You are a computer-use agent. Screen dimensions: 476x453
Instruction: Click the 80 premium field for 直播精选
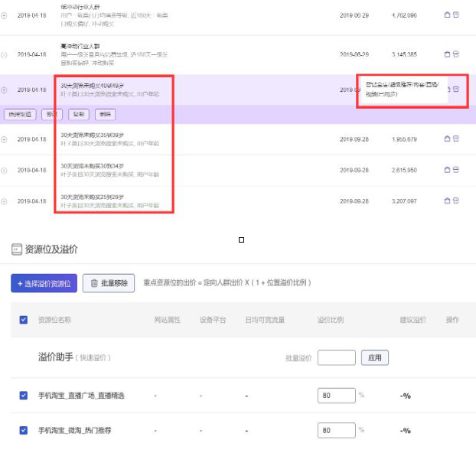(x=336, y=396)
